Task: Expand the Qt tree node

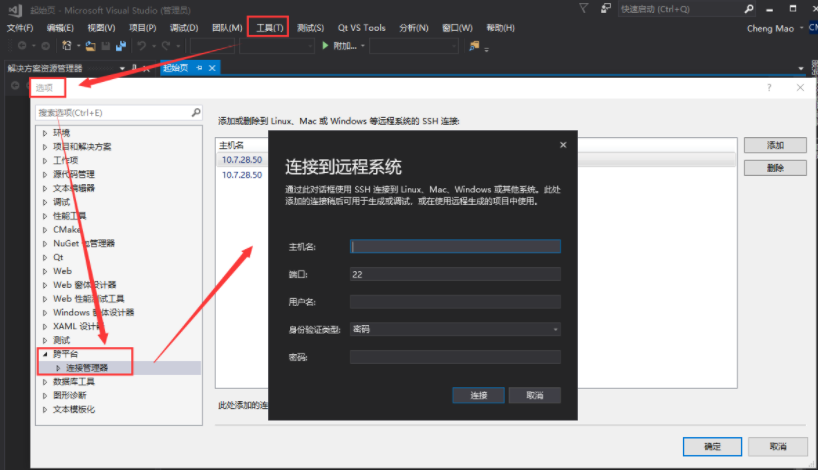Action: click(45, 257)
